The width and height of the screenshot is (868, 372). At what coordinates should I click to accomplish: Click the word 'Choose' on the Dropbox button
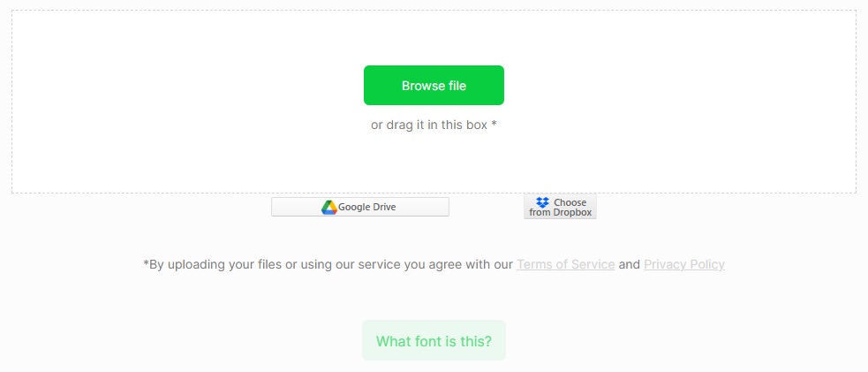[x=570, y=202]
